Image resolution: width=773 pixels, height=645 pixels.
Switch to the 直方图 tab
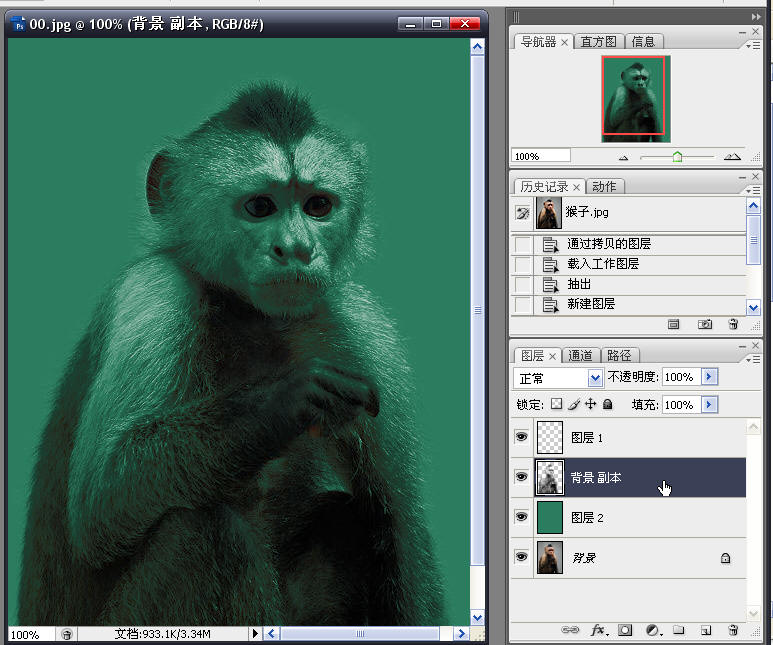click(x=598, y=42)
